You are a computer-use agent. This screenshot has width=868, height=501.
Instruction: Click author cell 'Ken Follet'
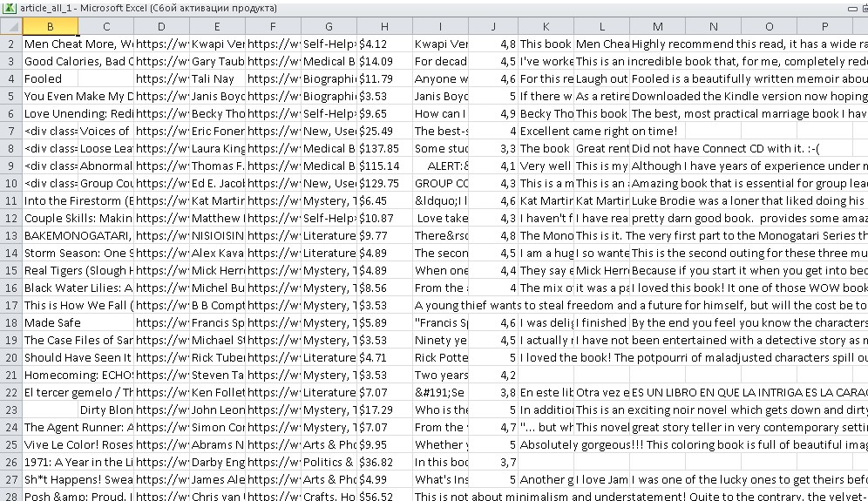coord(218,393)
